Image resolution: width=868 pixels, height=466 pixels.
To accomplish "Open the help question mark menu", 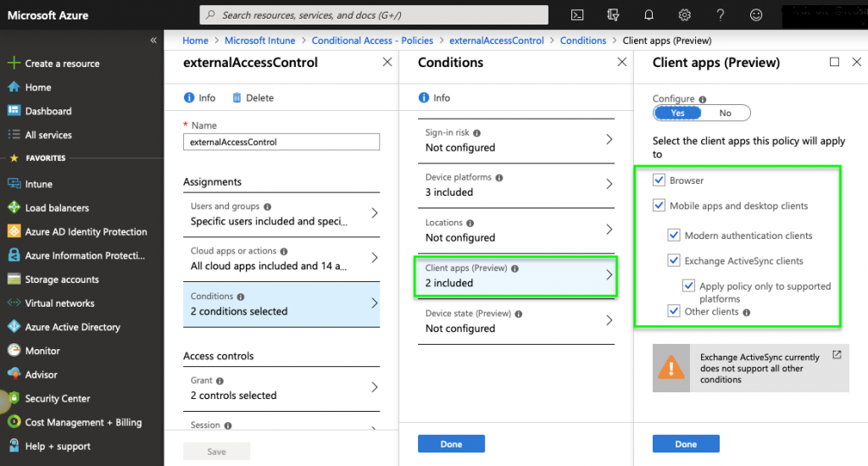I will pyautogui.click(x=721, y=15).
